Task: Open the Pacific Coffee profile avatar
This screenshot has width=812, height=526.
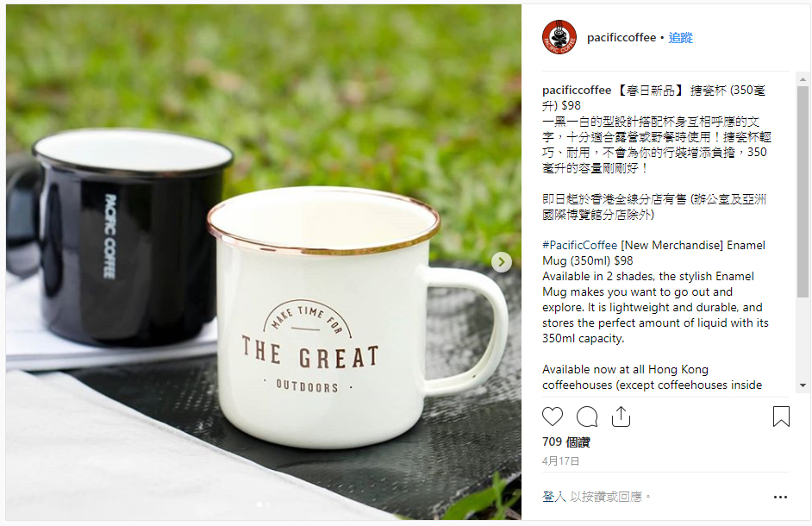Action: point(559,37)
